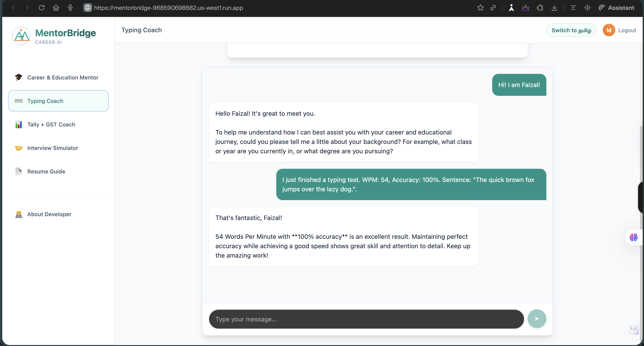Copy page link with chain icon
Image resolution: width=644 pixels, height=346 pixels.
[493, 8]
